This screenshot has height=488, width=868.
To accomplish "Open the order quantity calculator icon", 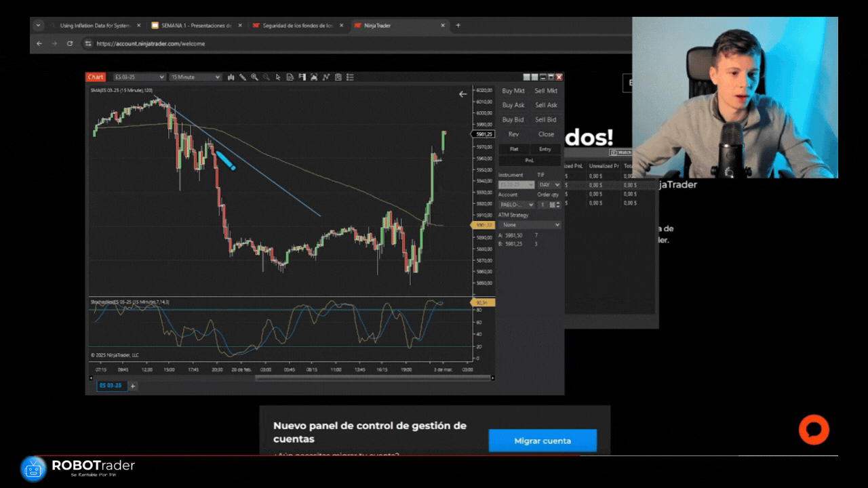I will pos(552,205).
